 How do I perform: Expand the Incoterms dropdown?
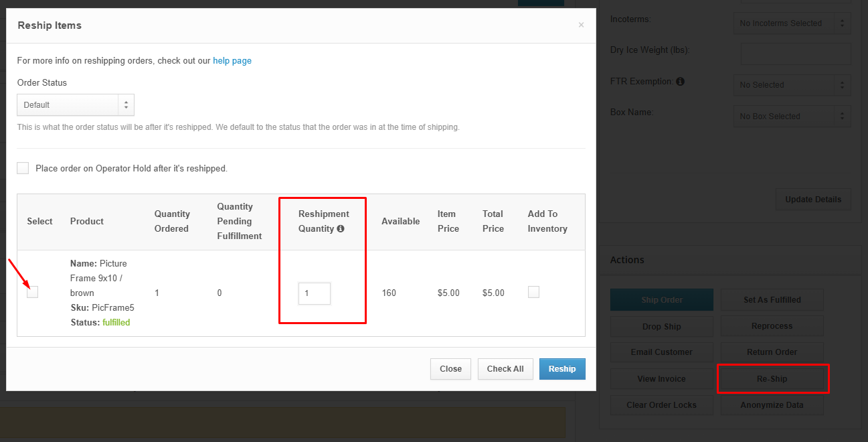[x=792, y=23]
